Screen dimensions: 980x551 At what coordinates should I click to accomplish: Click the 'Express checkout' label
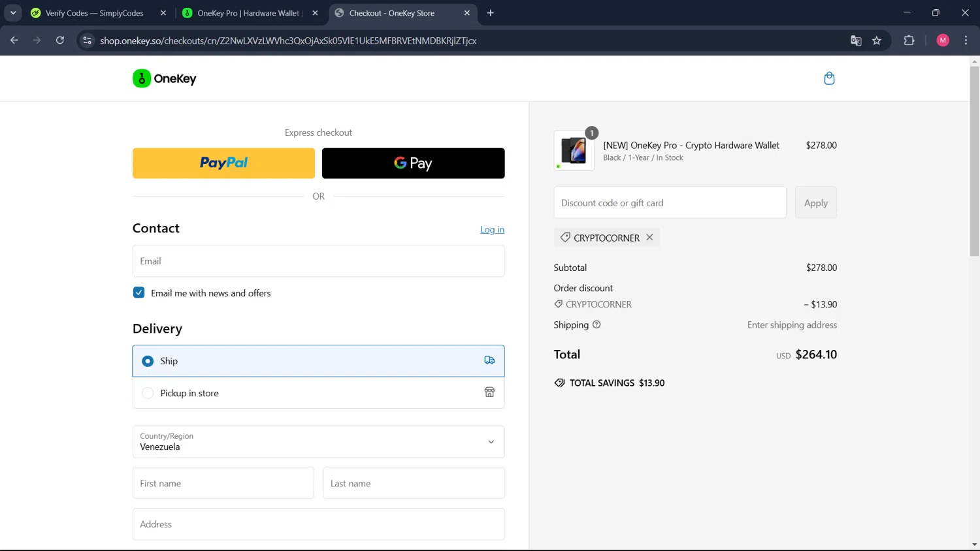coord(318,133)
